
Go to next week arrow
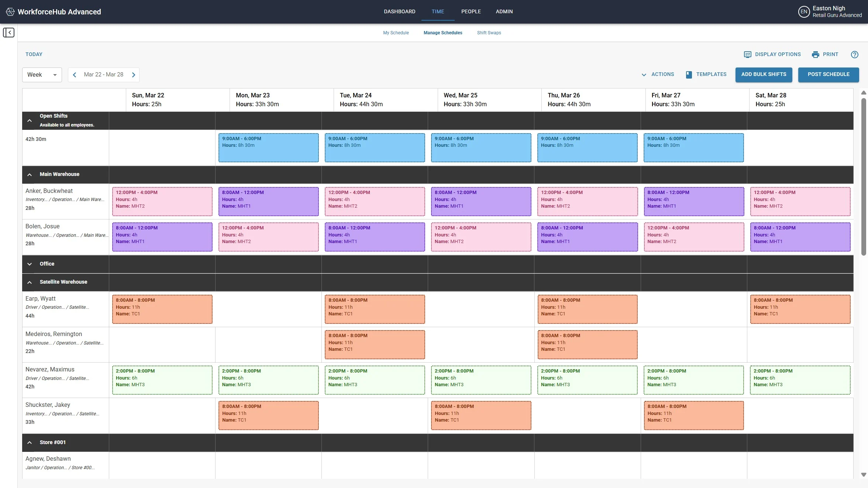(134, 75)
